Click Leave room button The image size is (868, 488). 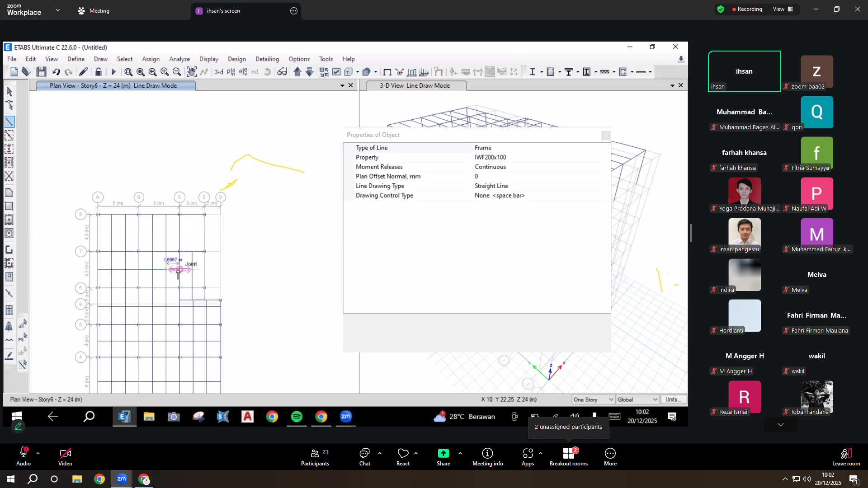[x=846, y=456]
